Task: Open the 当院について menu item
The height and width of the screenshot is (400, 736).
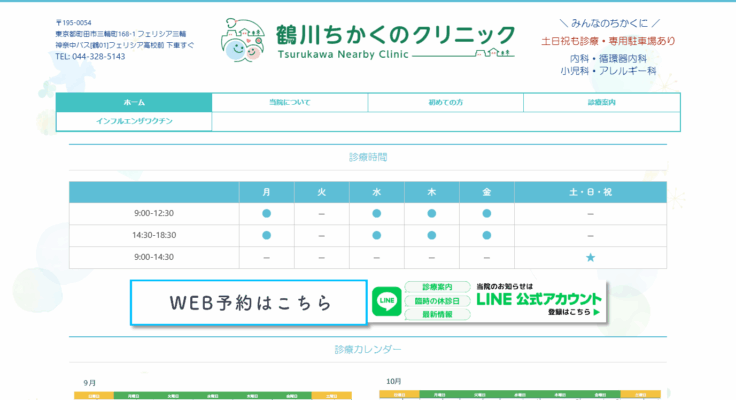Action: (x=290, y=102)
